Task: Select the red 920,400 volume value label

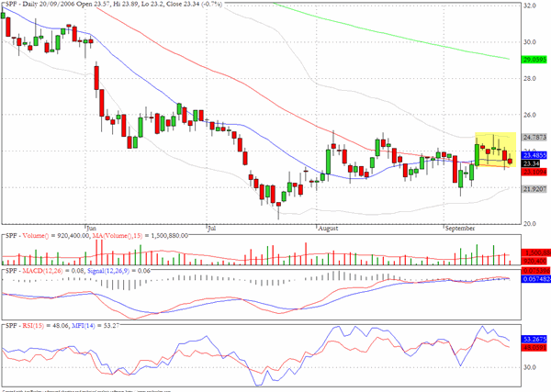Action: [535, 261]
